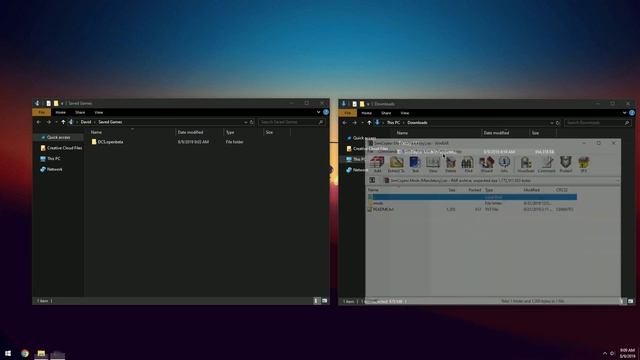
Task: Select Quick access in Saved Games sidebar
Action: 58,138
